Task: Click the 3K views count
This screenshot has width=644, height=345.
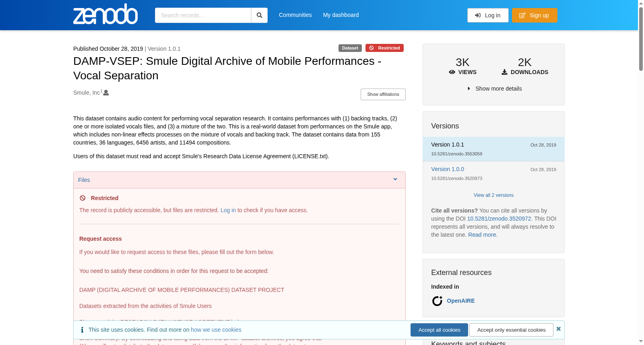Action: pos(462,62)
